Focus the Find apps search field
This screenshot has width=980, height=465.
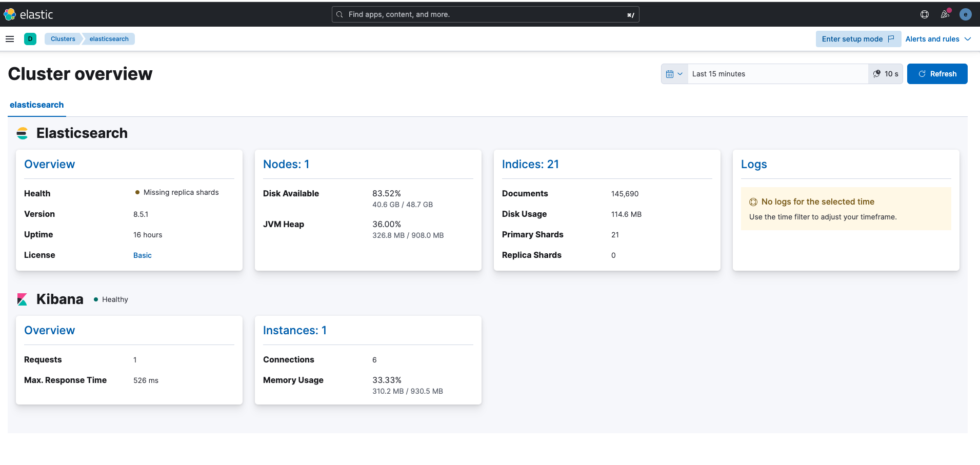point(485,14)
